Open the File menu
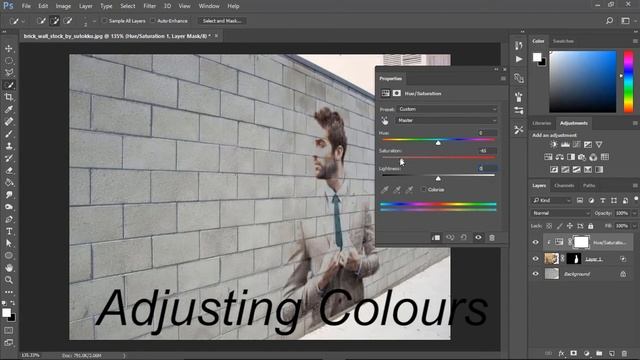 click(26, 6)
